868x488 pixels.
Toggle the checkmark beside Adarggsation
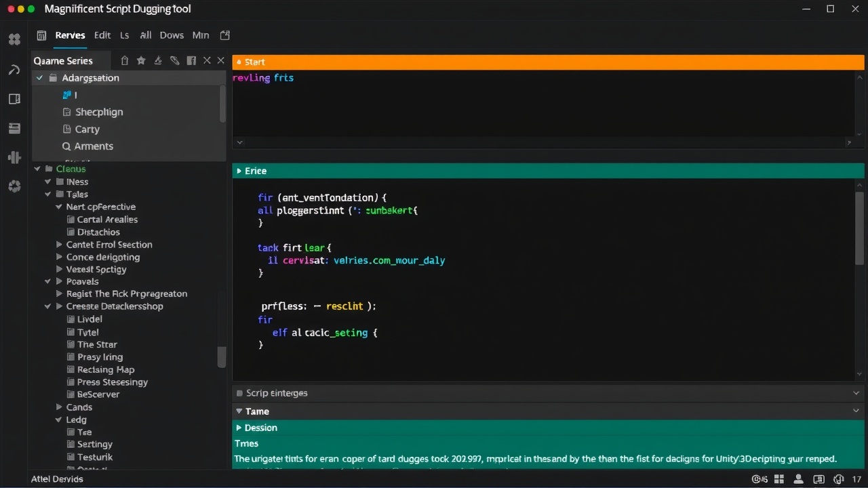point(40,78)
